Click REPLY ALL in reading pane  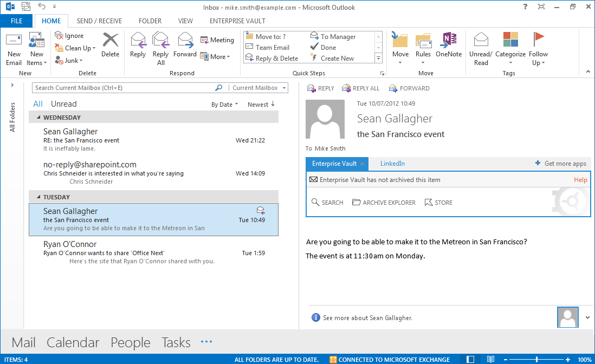[x=360, y=88]
